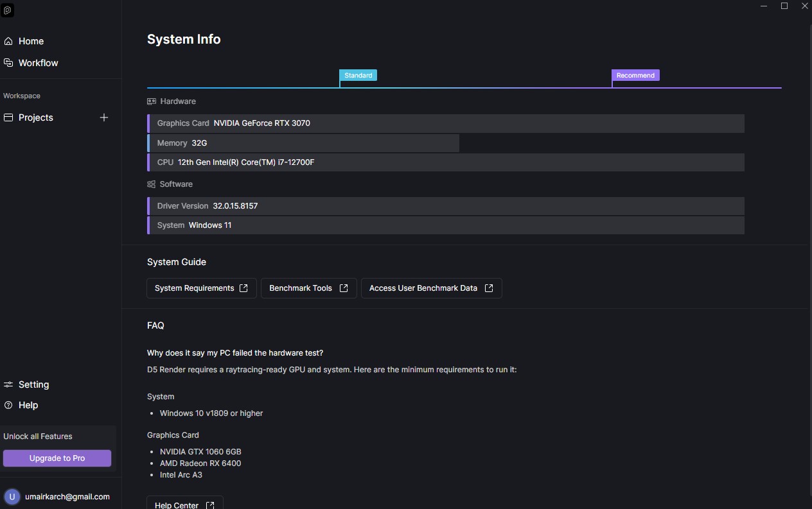Screen dimensions: 812x509
Task: Select the Graphics Card info row
Action: point(446,123)
